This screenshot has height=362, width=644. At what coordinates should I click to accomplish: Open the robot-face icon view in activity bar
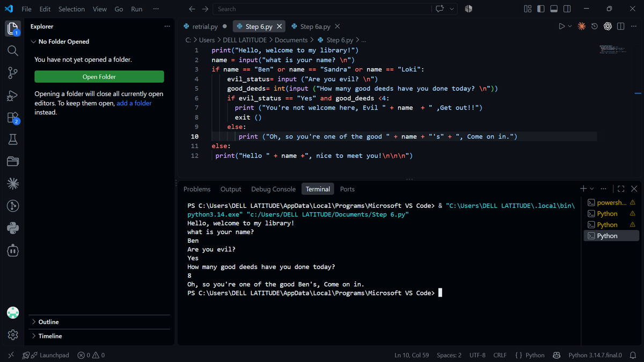tap(13, 250)
